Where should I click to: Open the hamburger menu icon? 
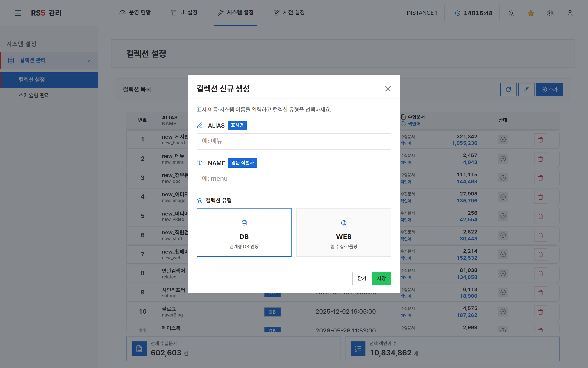(18, 13)
